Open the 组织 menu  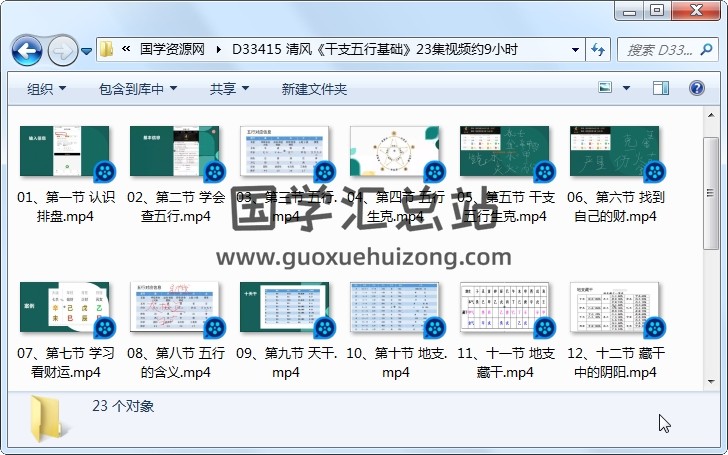point(46,89)
